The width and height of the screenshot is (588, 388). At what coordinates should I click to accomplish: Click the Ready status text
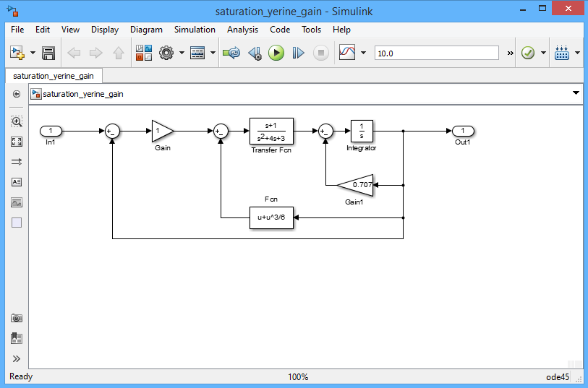click(x=21, y=376)
